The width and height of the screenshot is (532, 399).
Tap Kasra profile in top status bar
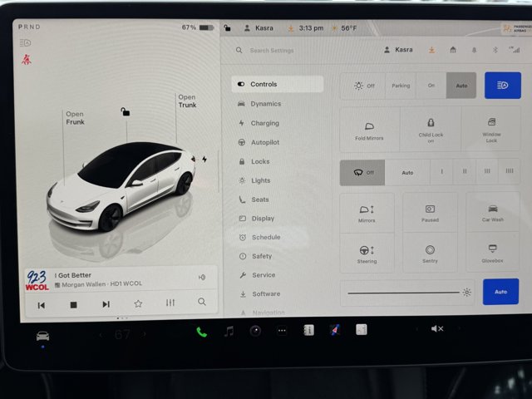pyautogui.click(x=259, y=27)
